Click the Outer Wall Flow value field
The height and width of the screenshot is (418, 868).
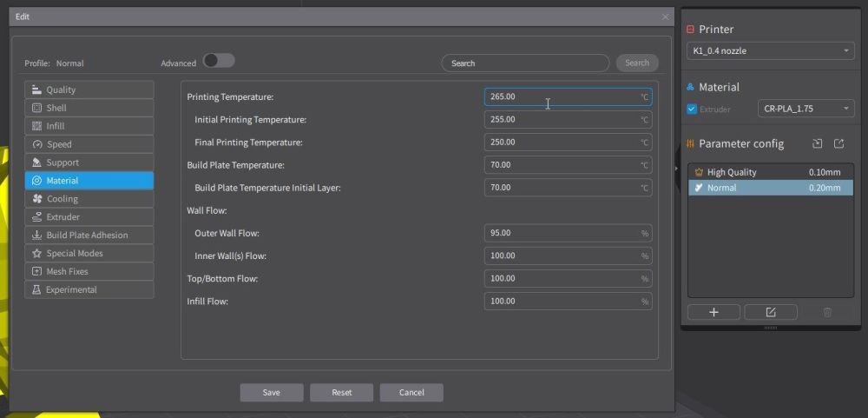[x=568, y=233]
